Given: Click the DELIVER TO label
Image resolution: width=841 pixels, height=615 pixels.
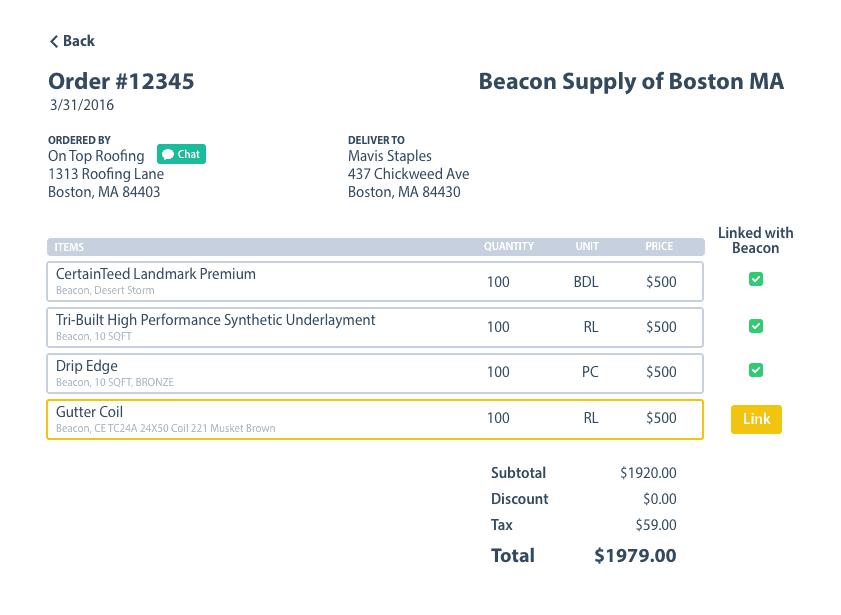Looking at the screenshot, I should (x=377, y=140).
